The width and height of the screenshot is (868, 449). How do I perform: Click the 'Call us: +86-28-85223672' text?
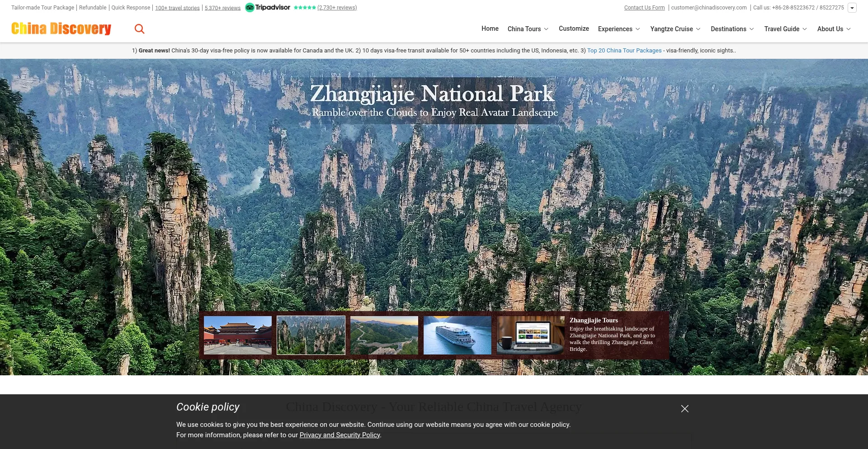click(784, 8)
